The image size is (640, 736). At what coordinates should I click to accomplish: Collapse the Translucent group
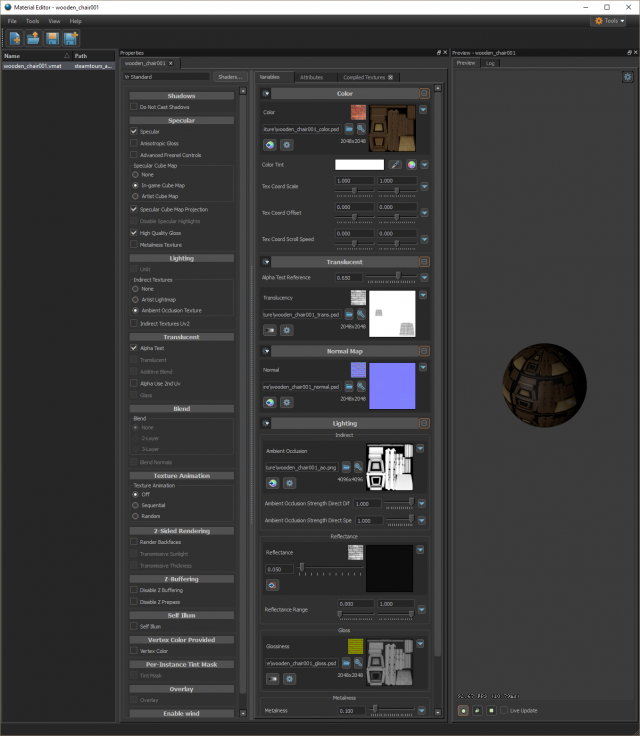(424, 262)
